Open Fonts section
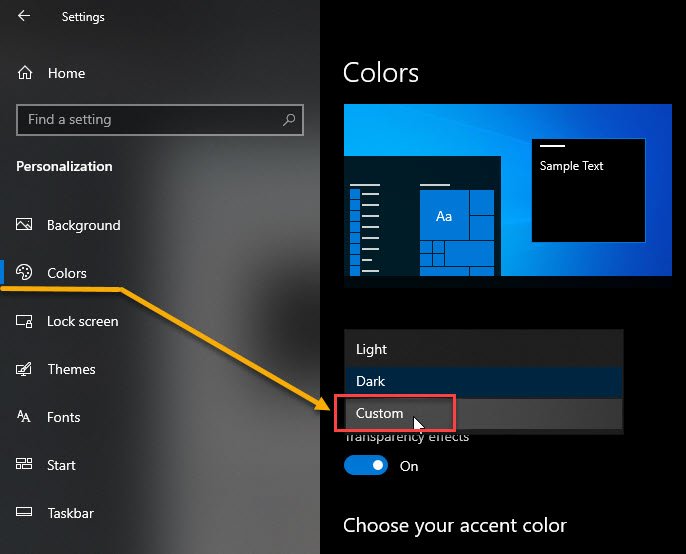The height and width of the screenshot is (554, 686). pos(64,417)
